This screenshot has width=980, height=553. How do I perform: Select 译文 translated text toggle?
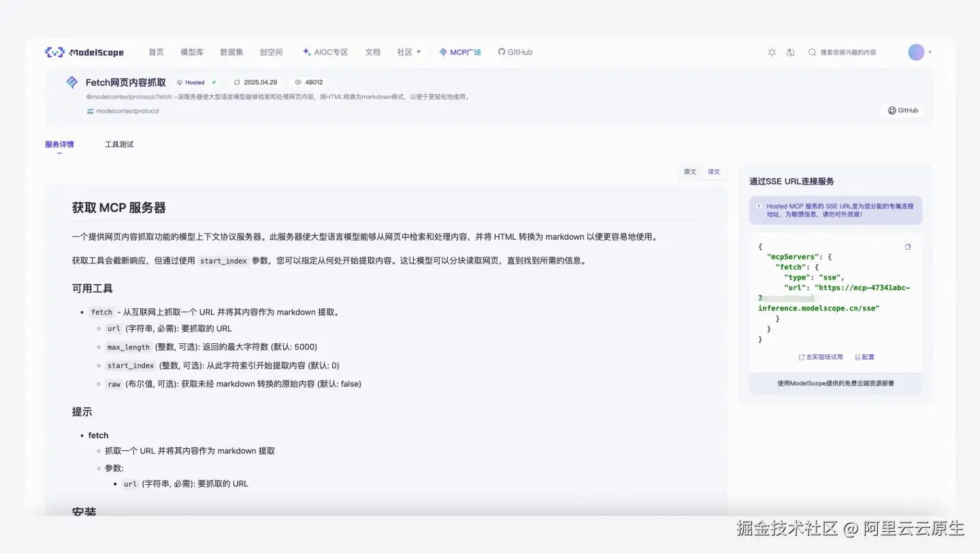pos(714,172)
